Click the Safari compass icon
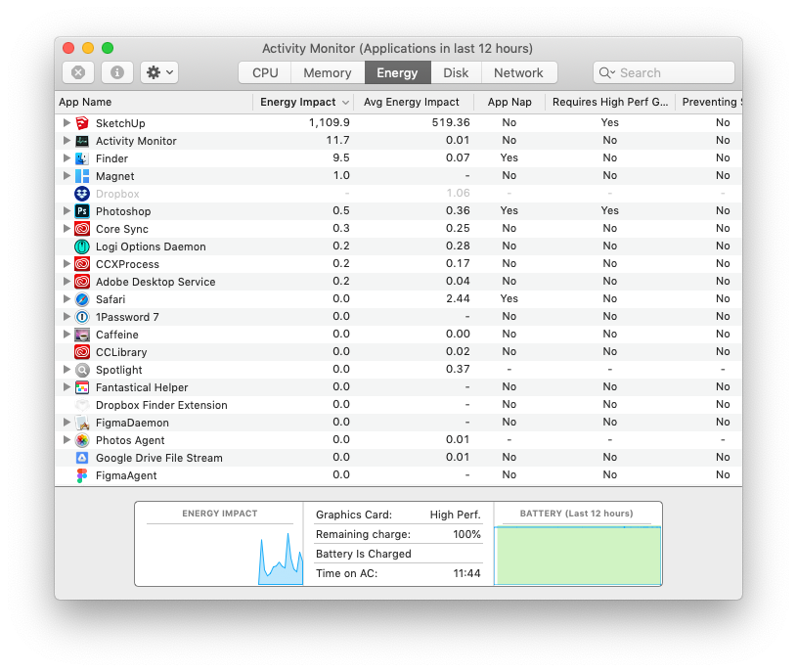The width and height of the screenshot is (797, 672). click(x=82, y=299)
